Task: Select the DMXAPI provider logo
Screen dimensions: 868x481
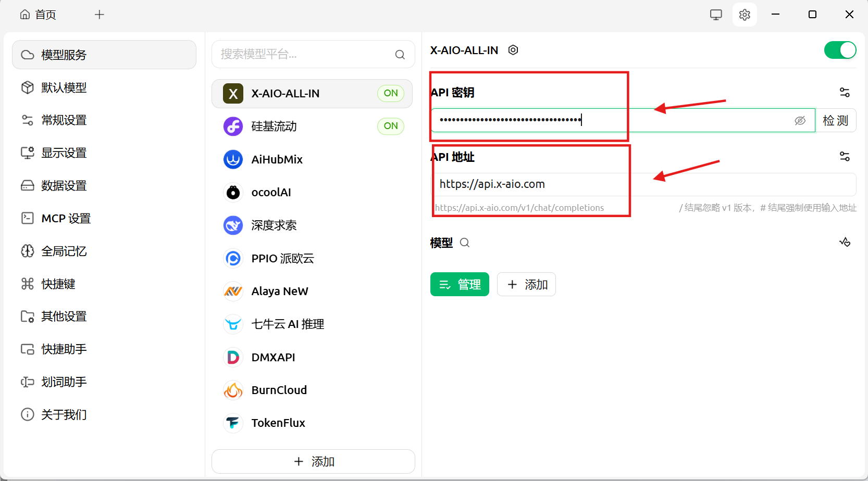Action: click(233, 357)
